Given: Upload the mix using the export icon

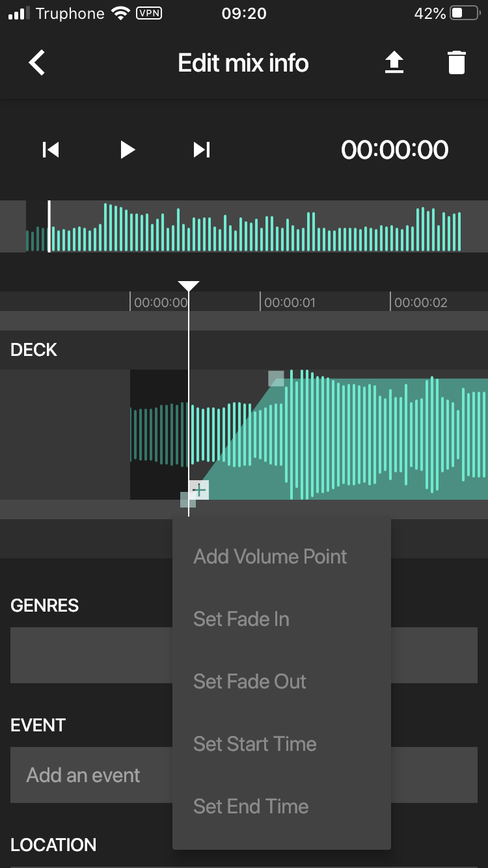Looking at the screenshot, I should (395, 62).
